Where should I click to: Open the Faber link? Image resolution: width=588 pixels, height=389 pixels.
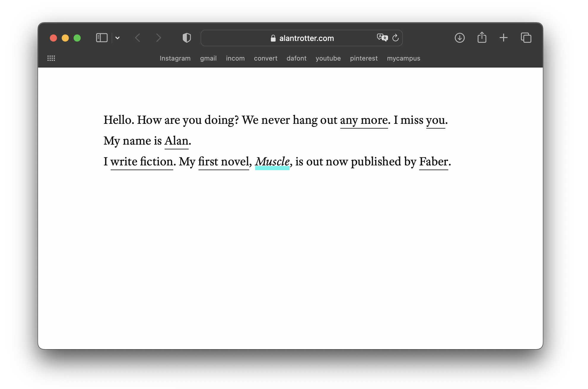[x=433, y=162]
